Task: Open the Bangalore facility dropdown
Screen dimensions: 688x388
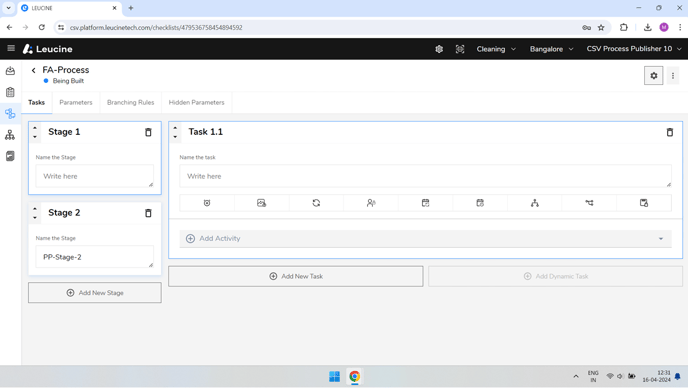Action: [x=552, y=49]
